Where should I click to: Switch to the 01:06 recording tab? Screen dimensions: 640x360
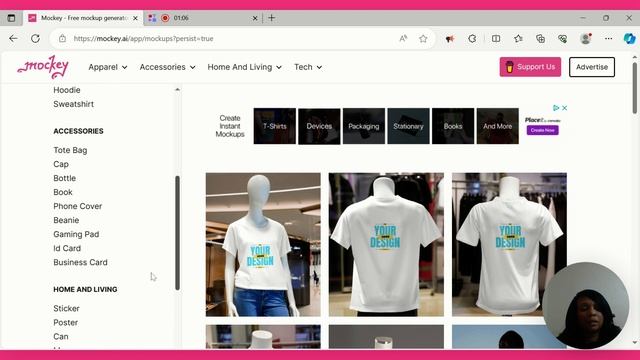pyautogui.click(x=202, y=18)
